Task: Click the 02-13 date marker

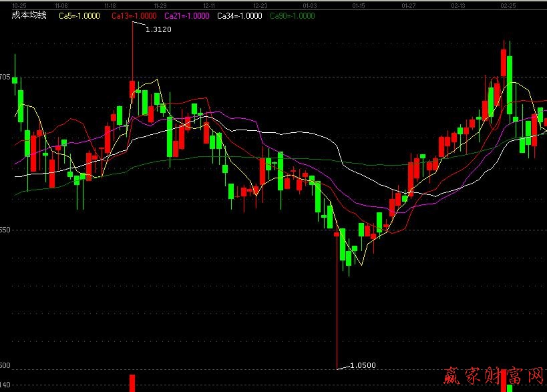Action: (458, 5)
